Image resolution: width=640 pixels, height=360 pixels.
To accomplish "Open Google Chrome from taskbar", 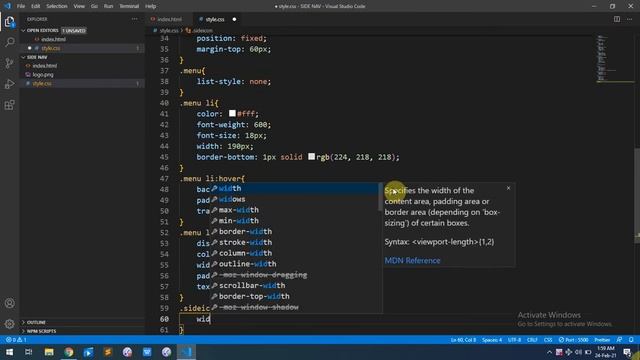I will pyautogui.click(x=68, y=352).
